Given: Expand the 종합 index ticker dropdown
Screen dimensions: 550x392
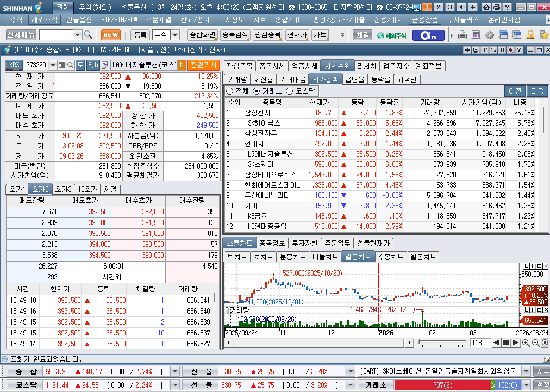Looking at the screenshot, I should point(175,371).
